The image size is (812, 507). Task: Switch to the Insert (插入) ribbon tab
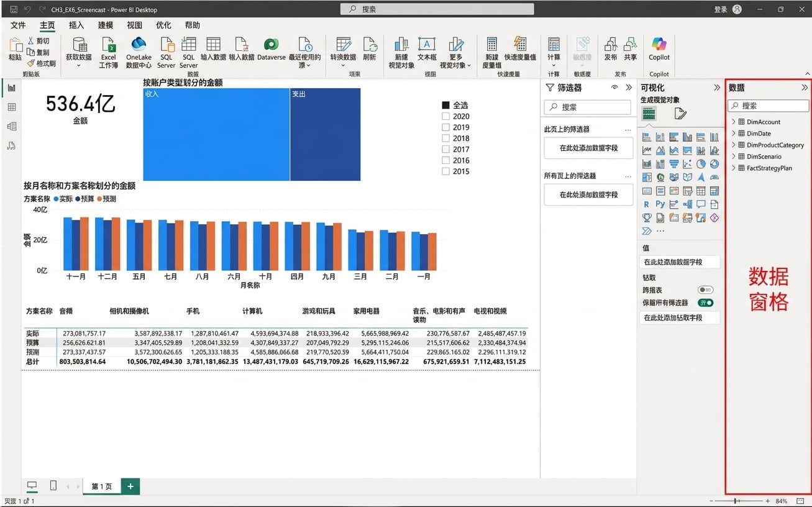76,25
